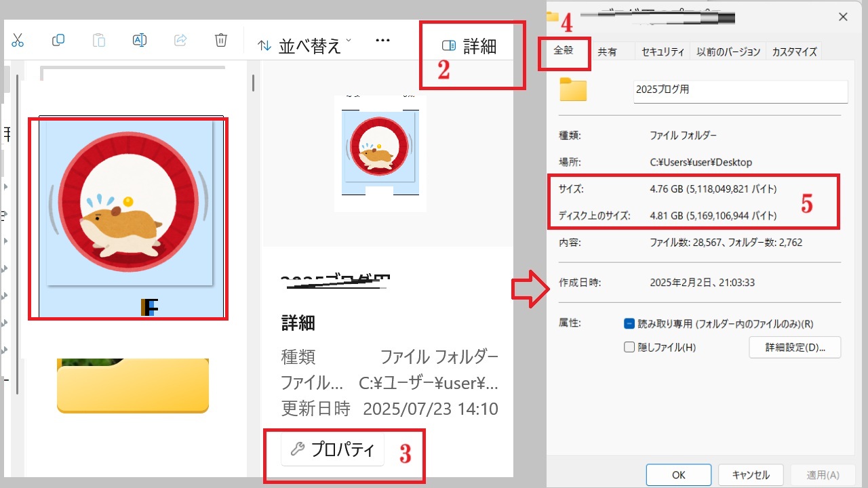Enable the 隠しファイル hidden checkbox

coord(629,348)
